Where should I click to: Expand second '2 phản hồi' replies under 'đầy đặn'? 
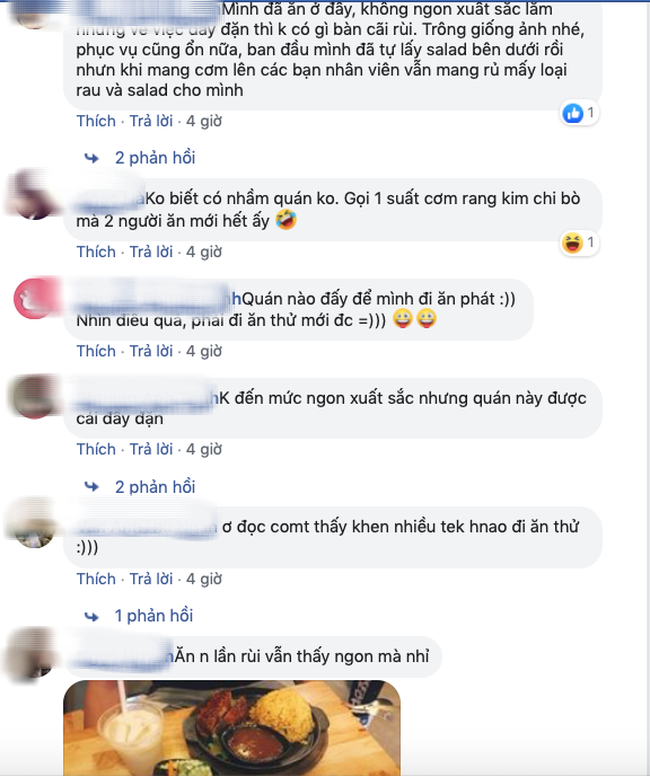155,487
